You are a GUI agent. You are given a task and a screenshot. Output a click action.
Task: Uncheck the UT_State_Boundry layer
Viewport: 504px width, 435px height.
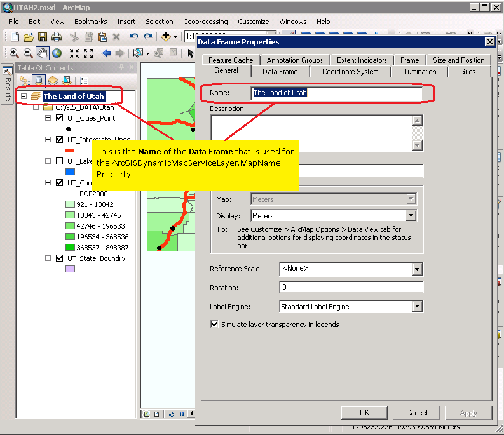(x=60, y=258)
